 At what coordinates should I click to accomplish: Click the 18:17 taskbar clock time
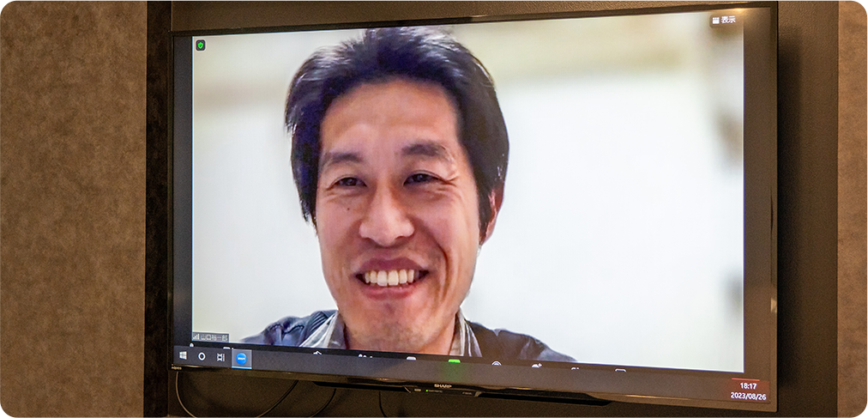point(748,386)
